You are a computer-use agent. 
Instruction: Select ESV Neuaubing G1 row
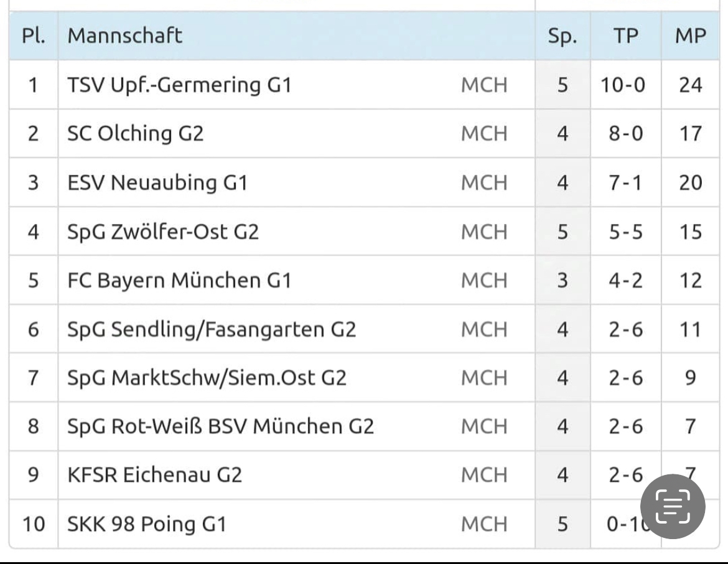[x=364, y=182]
